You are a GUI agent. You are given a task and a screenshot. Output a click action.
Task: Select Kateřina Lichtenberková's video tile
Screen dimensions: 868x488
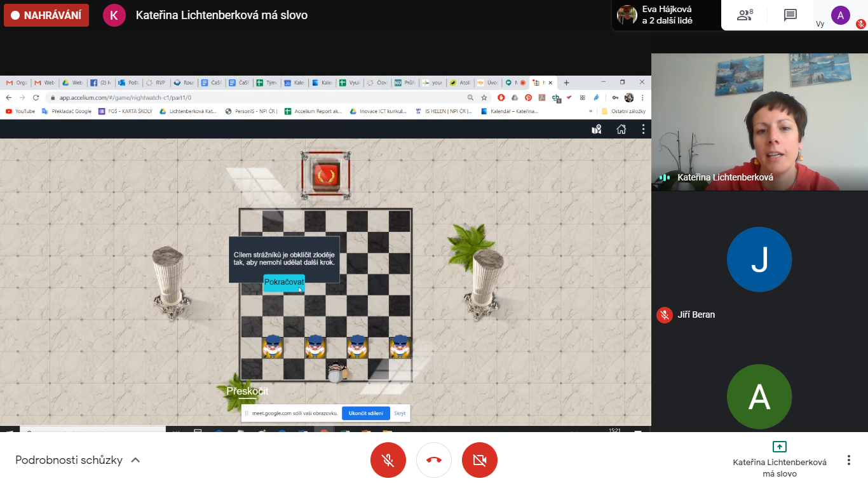759,122
